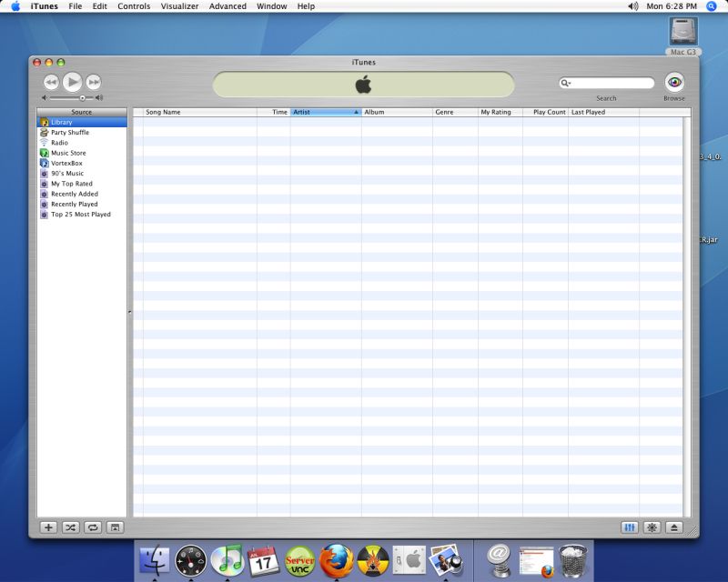Open the Controls menu
Image resolution: width=728 pixels, height=582 pixels.
click(134, 6)
